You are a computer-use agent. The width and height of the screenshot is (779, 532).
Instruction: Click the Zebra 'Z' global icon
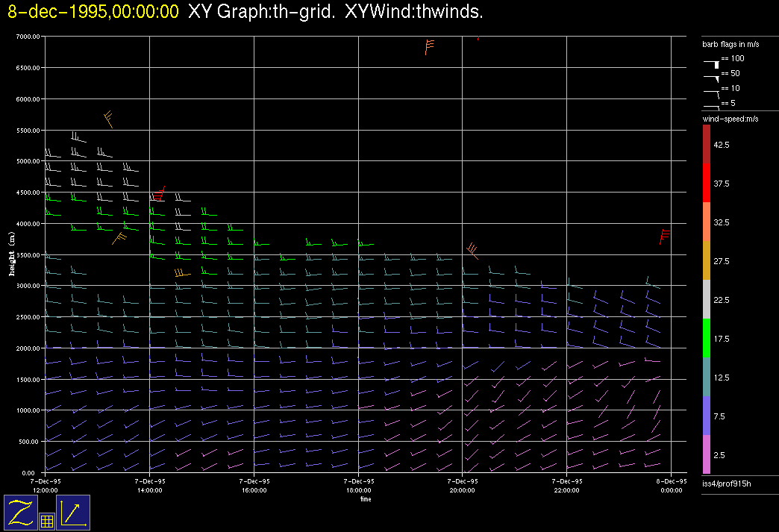(21, 513)
